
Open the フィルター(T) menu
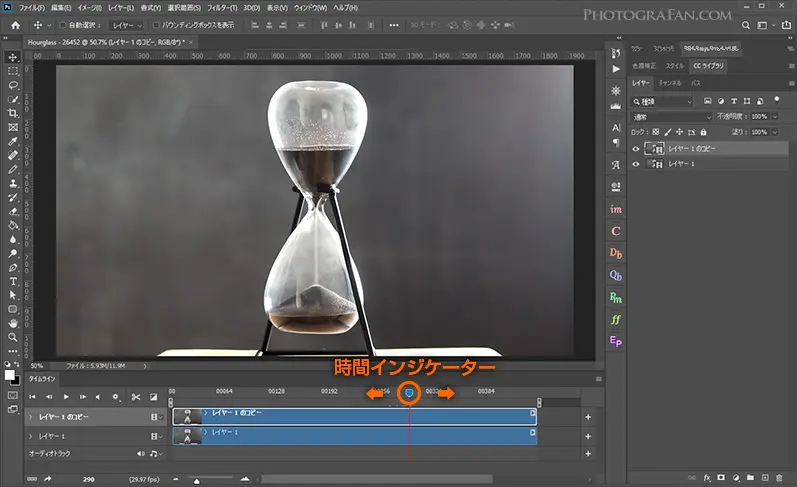(222, 8)
